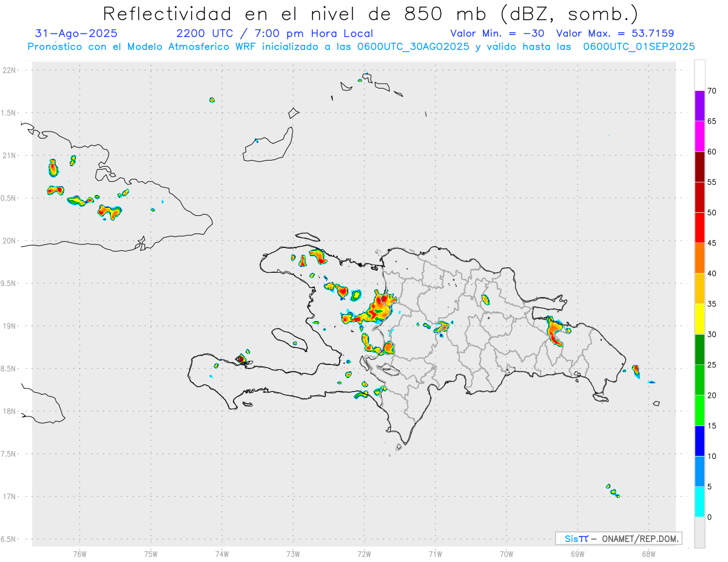Click the colorbar label '65'
728x562 pixels.
[x=712, y=121]
